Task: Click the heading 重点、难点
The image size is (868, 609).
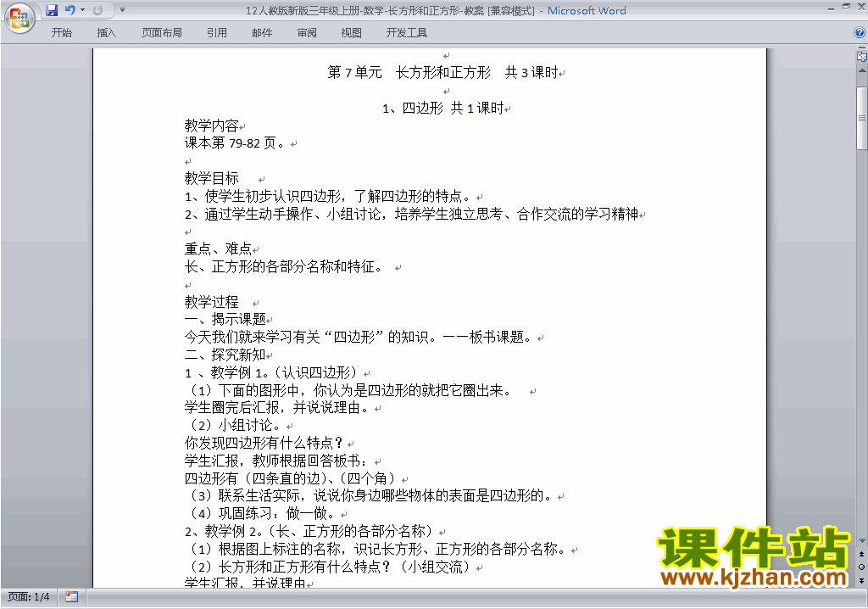Action: [x=218, y=249]
